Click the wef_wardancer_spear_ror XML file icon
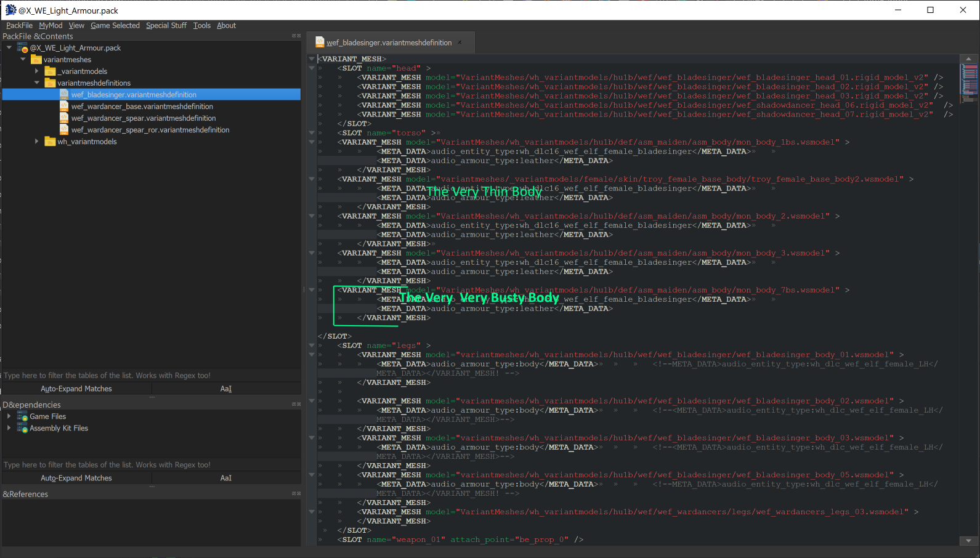Viewport: 980px width, 558px height. coord(64,129)
